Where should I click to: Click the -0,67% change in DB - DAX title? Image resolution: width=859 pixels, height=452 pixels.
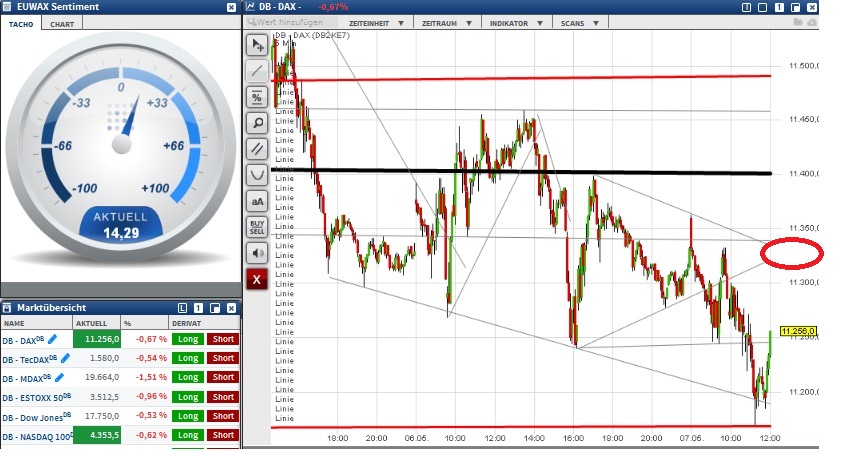(x=333, y=7)
